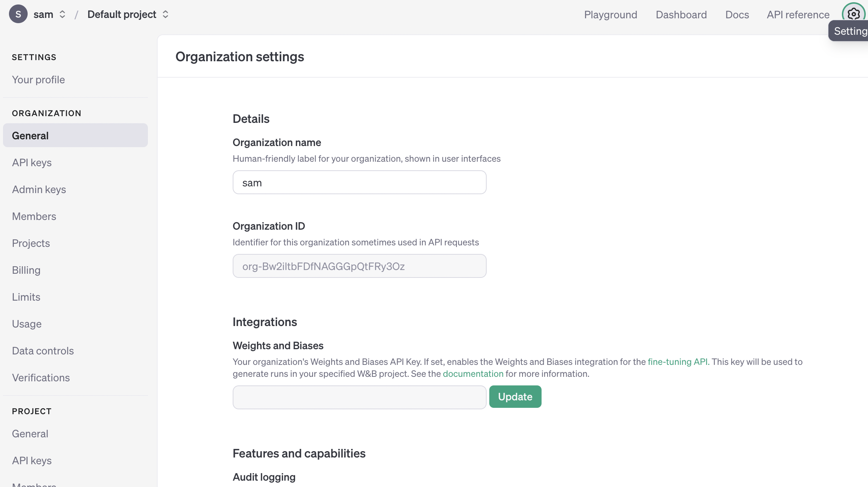
Task: Follow the fine-tuning API link
Action: pos(678,362)
